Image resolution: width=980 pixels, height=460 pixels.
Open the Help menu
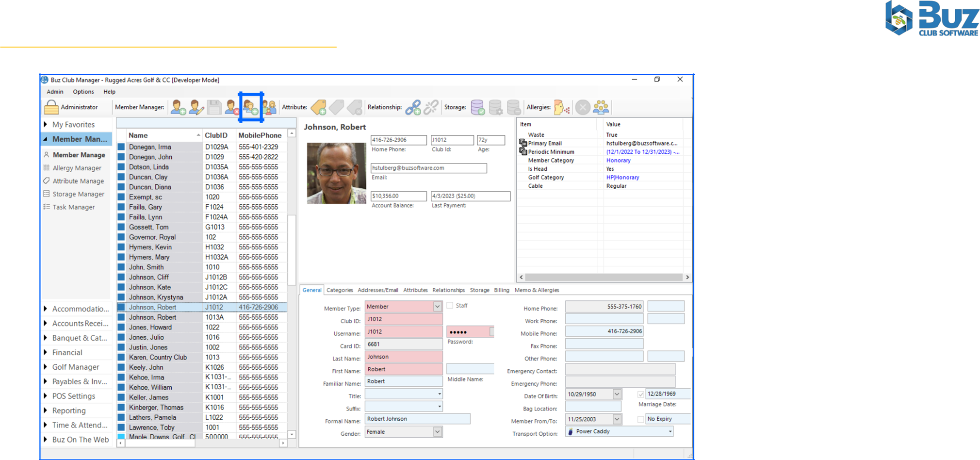coord(109,92)
